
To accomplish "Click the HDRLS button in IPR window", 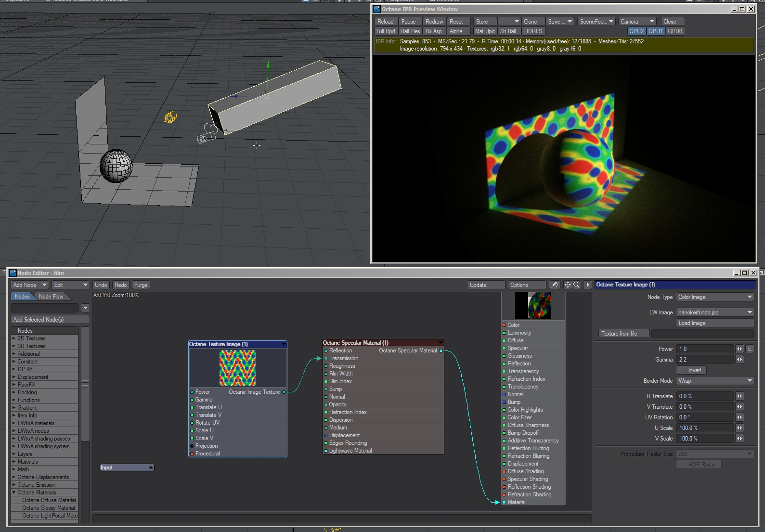I will (533, 31).
